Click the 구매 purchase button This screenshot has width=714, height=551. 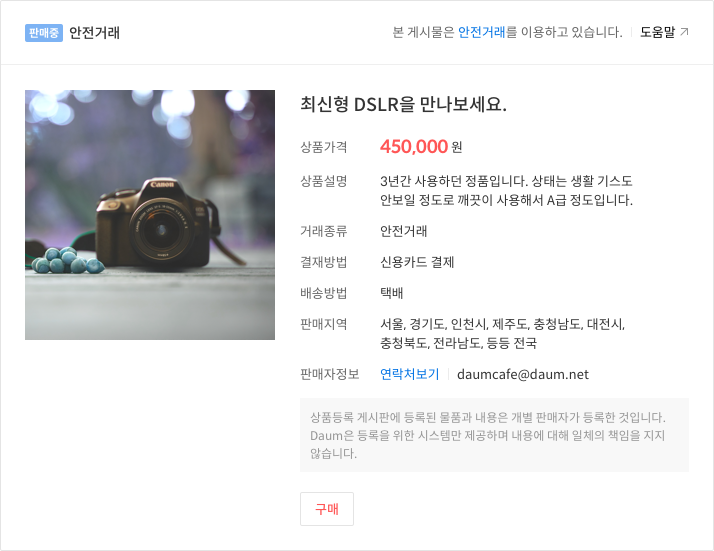(x=326, y=509)
